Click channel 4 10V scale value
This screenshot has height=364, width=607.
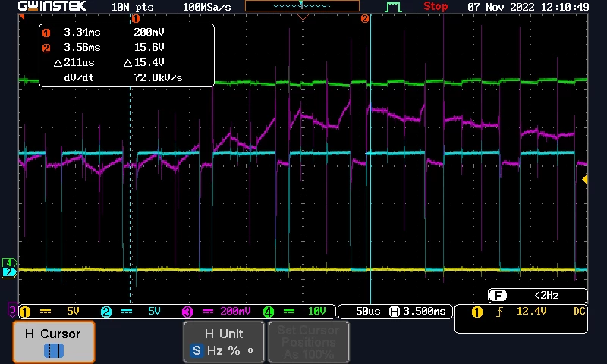[x=316, y=312]
